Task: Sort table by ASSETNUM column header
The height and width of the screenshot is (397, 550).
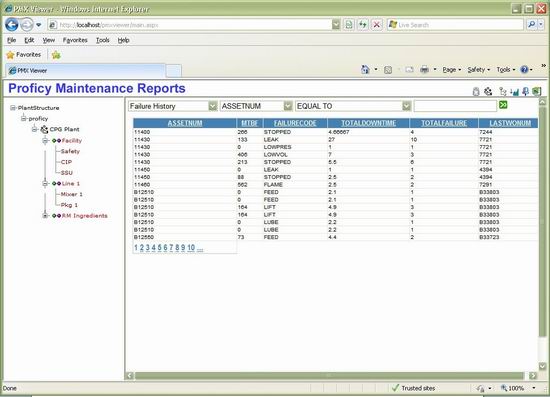Action: tap(185, 123)
